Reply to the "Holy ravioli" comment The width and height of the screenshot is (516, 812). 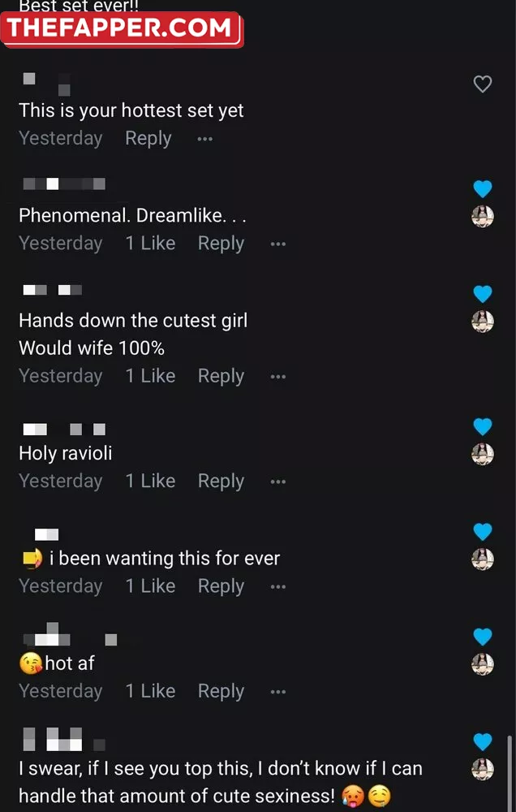click(x=221, y=482)
